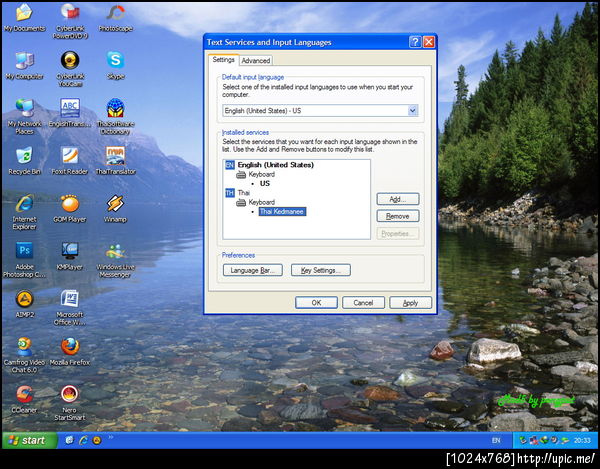The image size is (600, 469).
Task: Open default input language dropdown
Action: (x=412, y=111)
